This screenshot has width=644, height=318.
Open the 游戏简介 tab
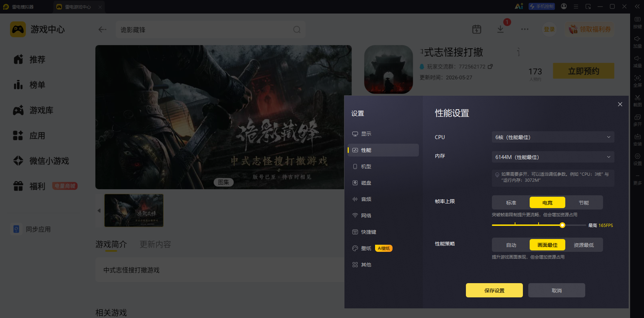coord(111,244)
